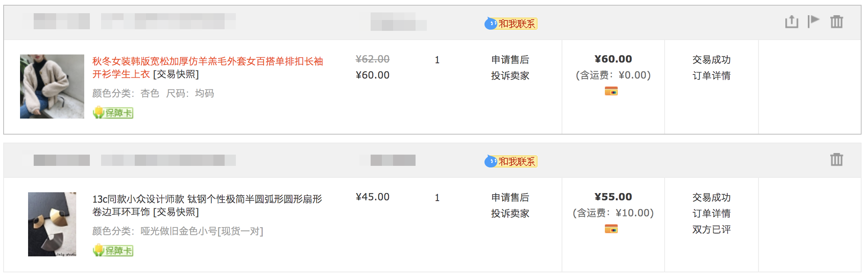
Task: Delete the coat order with the trash icon
Action: [x=836, y=22]
